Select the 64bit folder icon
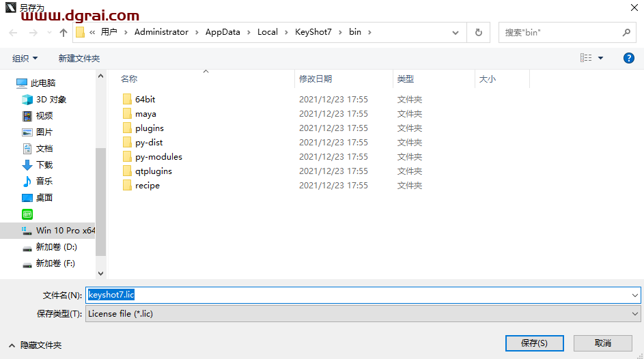Screen dimensions: 644x359 click(127, 99)
